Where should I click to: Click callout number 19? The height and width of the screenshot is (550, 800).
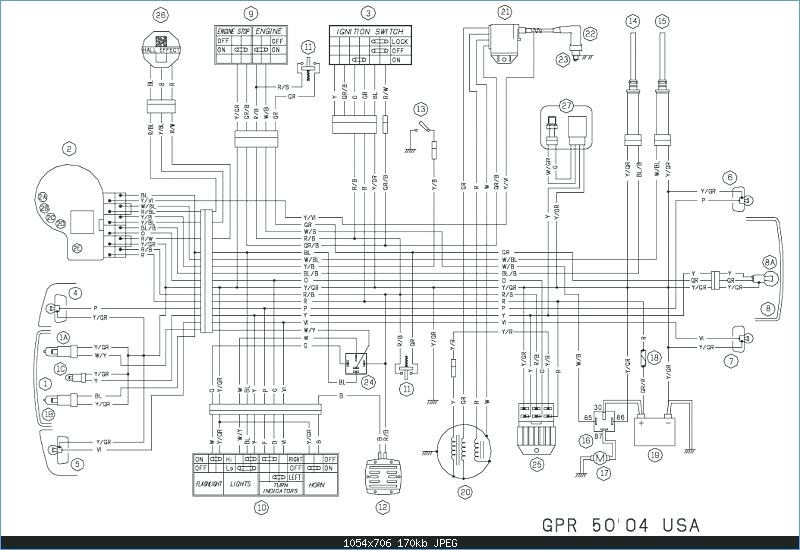click(655, 455)
